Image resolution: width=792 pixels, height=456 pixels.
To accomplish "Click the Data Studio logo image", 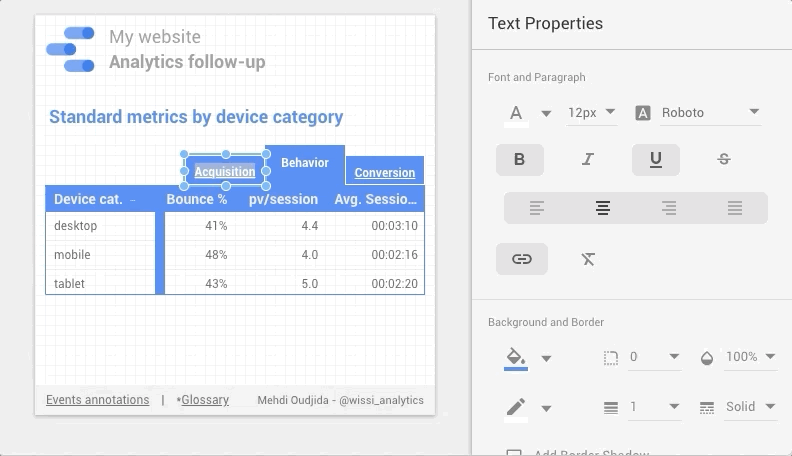I will click(70, 49).
